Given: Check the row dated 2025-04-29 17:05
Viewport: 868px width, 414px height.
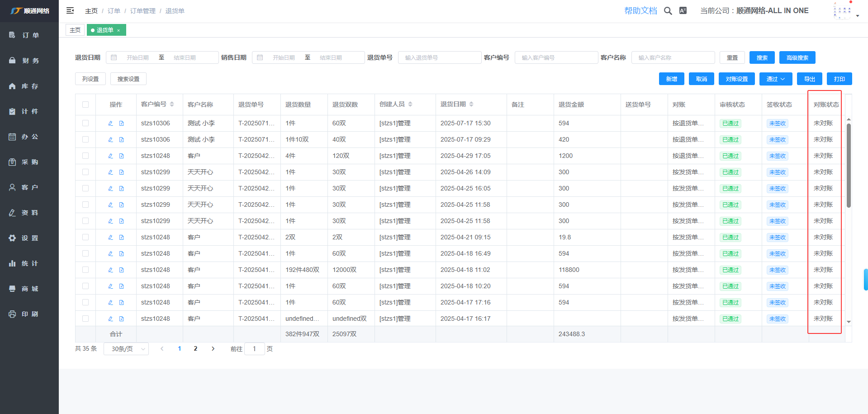Looking at the screenshot, I should pyautogui.click(x=85, y=156).
